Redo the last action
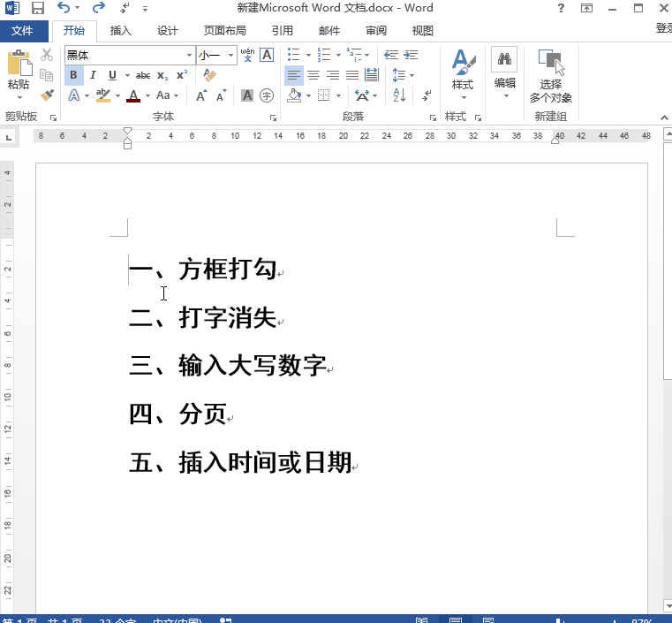Image resolution: width=672 pixels, height=623 pixels. coord(99,7)
